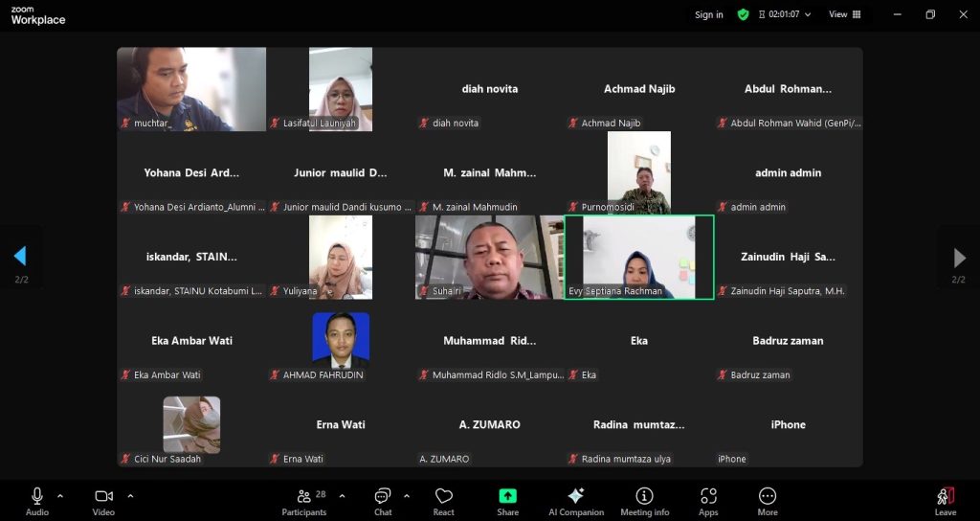Go to next page with right arrow
This screenshot has height=521, width=980.
[x=959, y=257]
